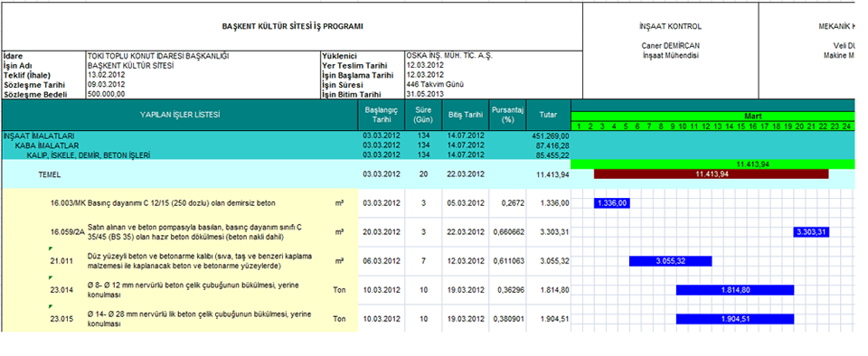868x356 pixels.
Task: Select the pursantaj value 0,36296
Action: click(510, 290)
